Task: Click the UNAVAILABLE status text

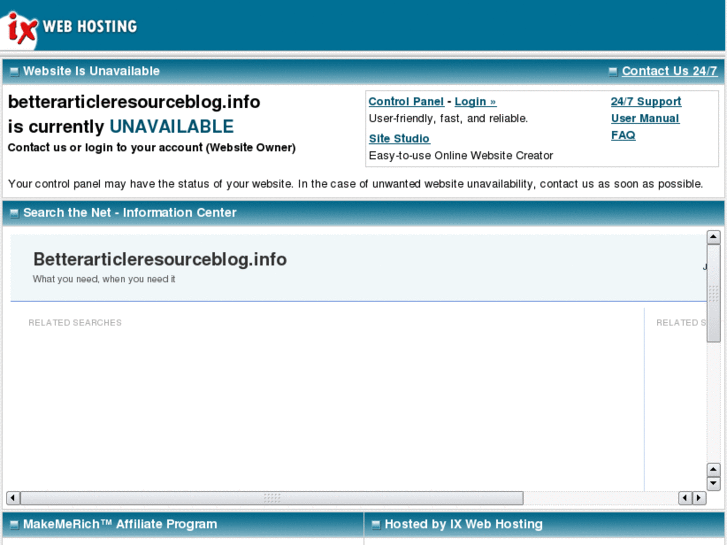Action: 172,127
